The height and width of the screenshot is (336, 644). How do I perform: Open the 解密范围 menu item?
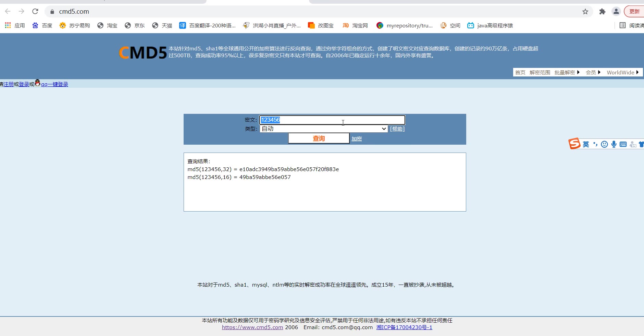(540, 72)
